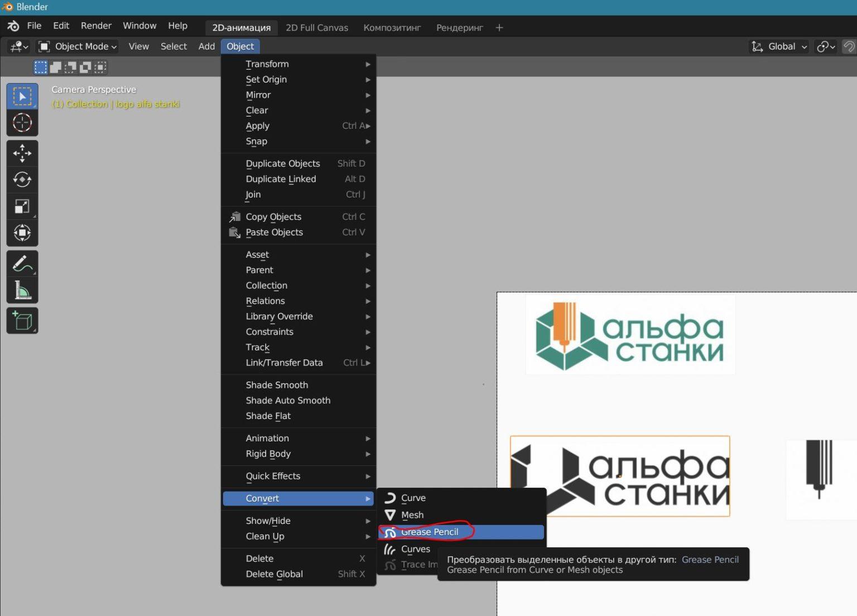Choose Delete from the Object menu
This screenshot has height=616, width=857.
click(x=298, y=559)
